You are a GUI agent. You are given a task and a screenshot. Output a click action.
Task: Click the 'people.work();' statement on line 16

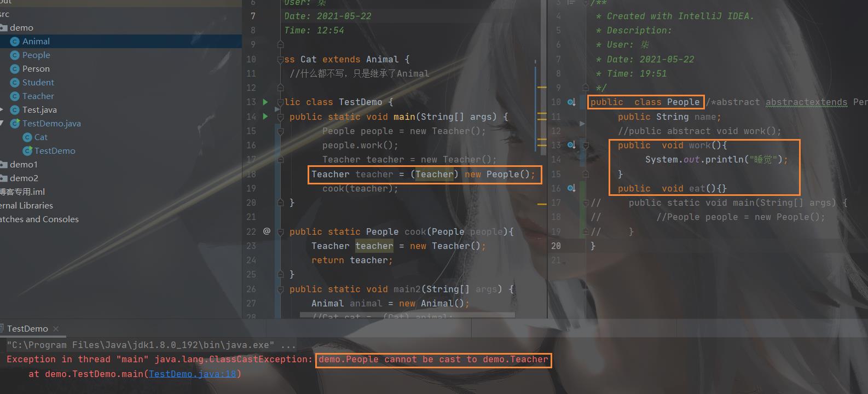[360, 145]
